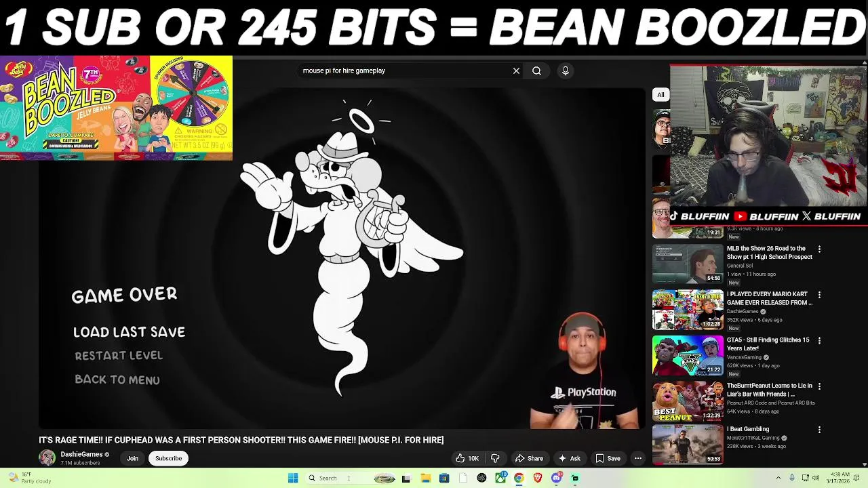Click the MoistCr1TiKaL Gaming channel name

point(753,438)
